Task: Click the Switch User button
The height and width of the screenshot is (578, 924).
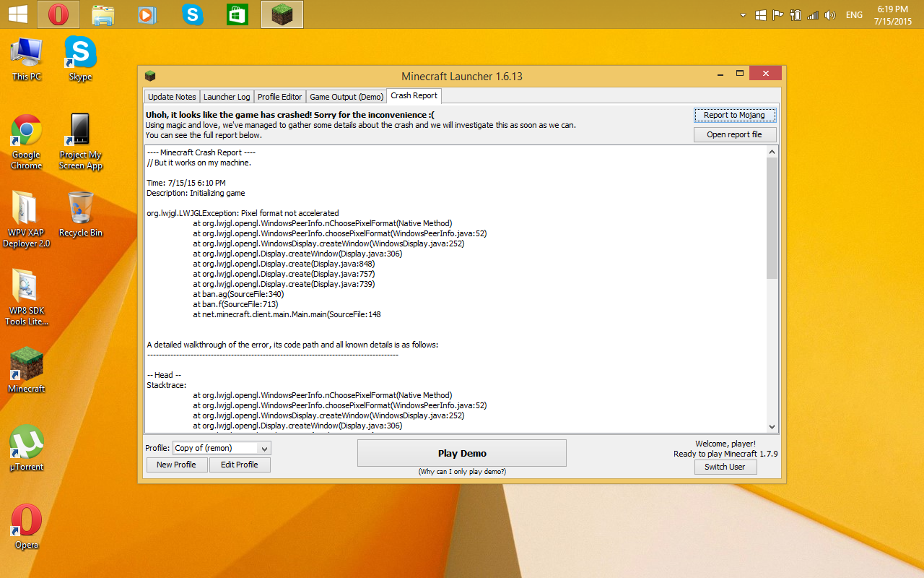Action: [725, 467]
